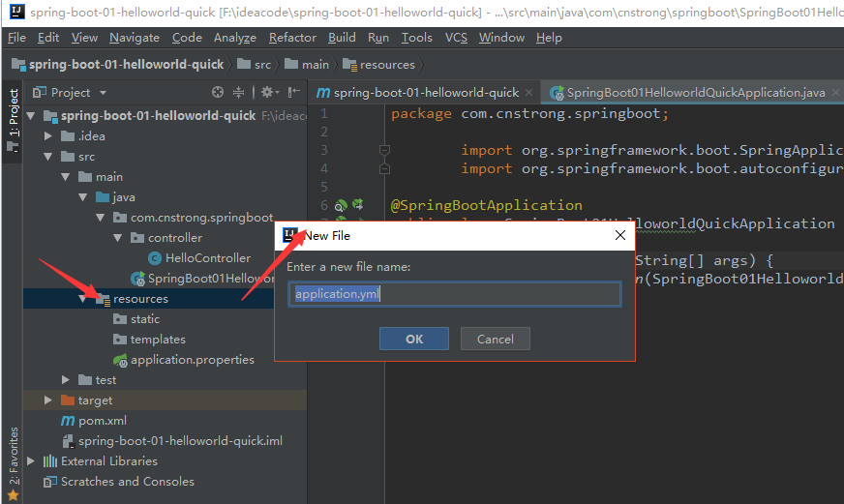Collapse the spring-boot-01-helloworld-quick root node
The image size is (844, 504).
[31, 116]
